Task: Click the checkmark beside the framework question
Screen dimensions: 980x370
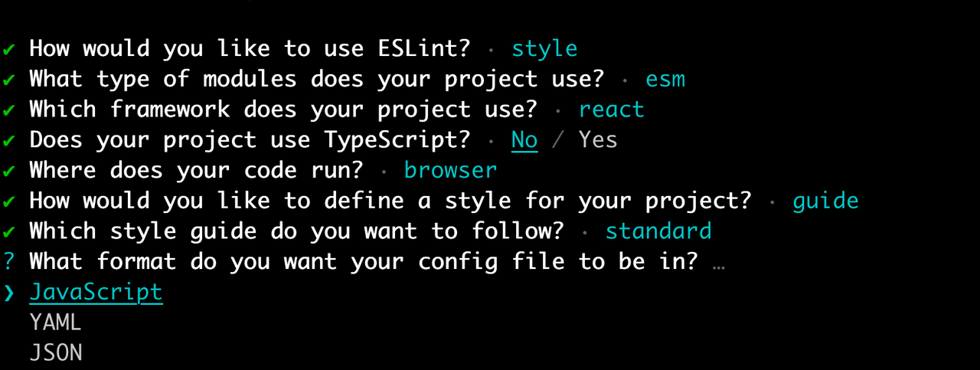Action: pyautogui.click(x=9, y=110)
